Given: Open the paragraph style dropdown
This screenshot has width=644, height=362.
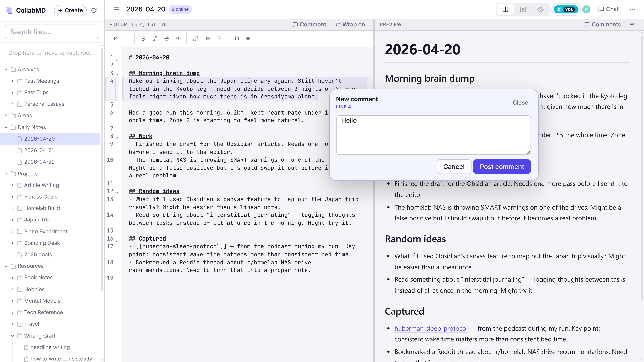Looking at the screenshot, I should [119, 39].
